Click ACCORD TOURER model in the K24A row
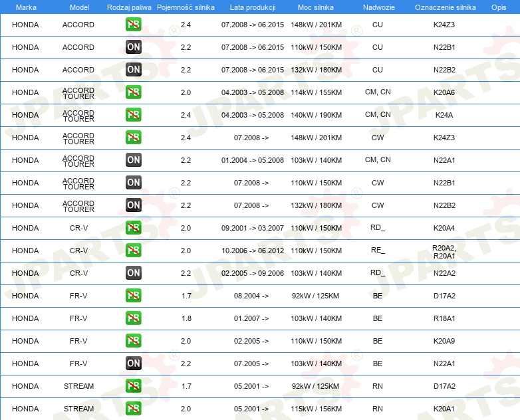520x420 pixels. 78,116
